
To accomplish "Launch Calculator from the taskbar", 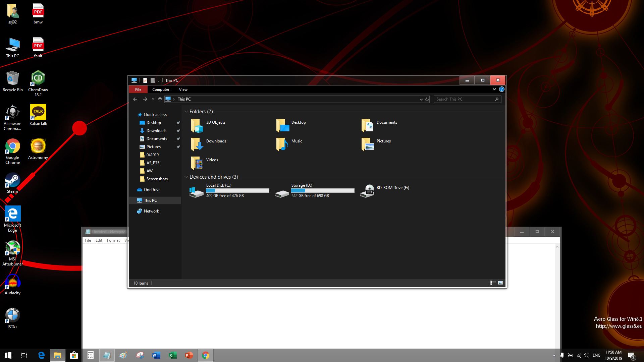I will (90, 355).
